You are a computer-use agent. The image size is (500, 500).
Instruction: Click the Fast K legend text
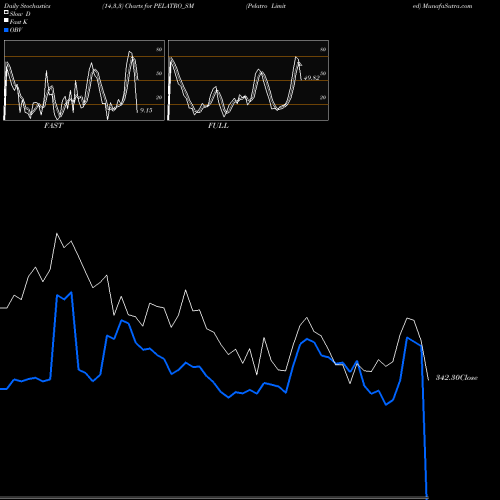coord(19,22)
